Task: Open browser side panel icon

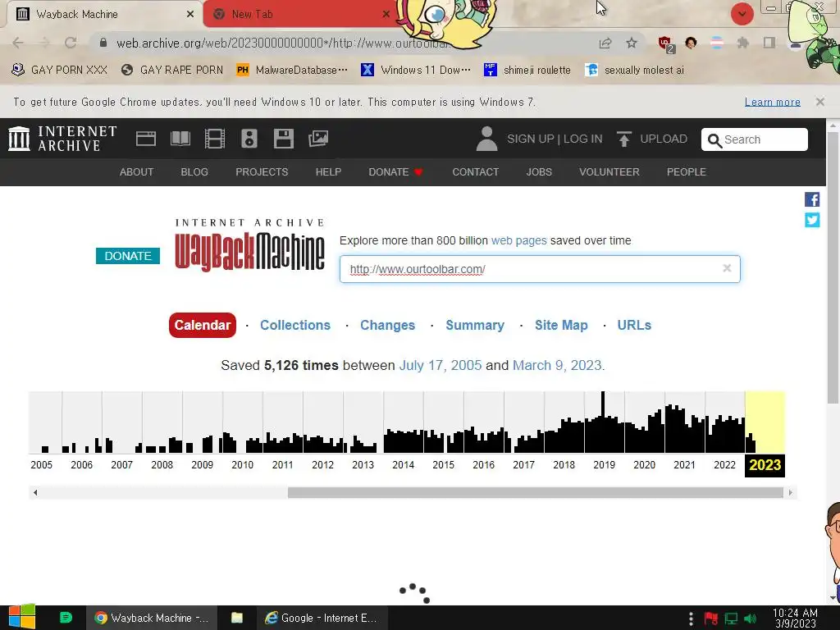Action: coord(769,43)
